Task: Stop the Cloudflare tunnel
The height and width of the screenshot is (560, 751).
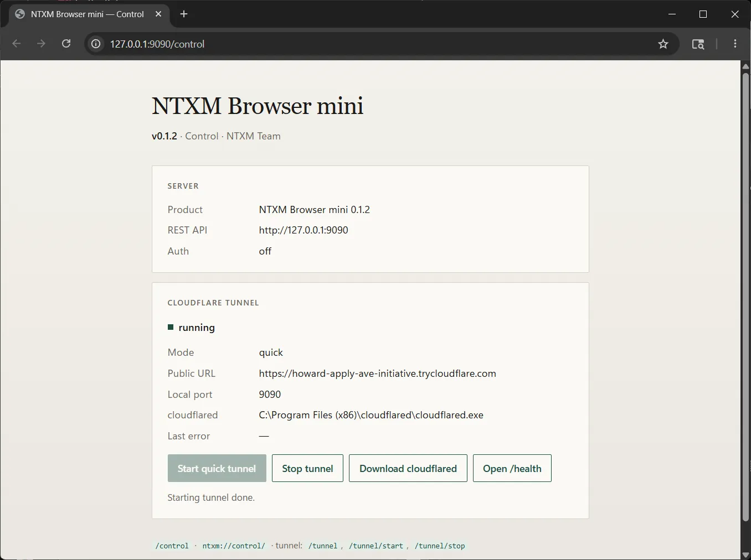Action: (x=307, y=468)
